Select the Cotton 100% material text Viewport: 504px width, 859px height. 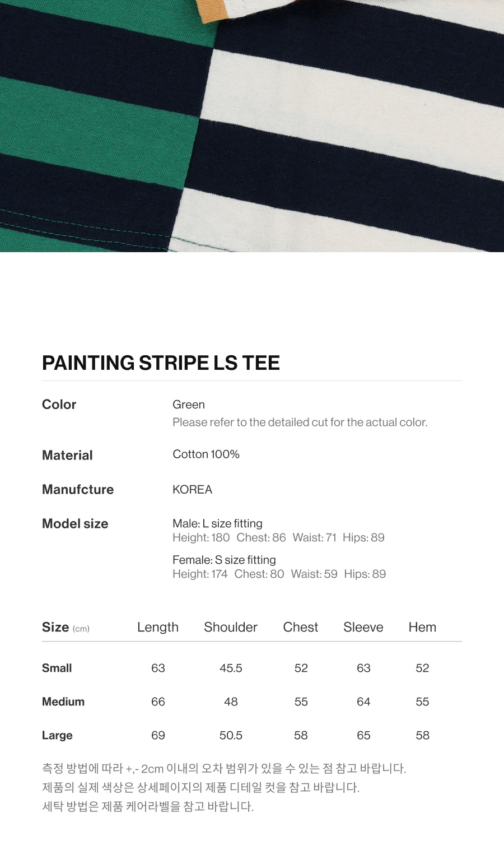coord(206,454)
